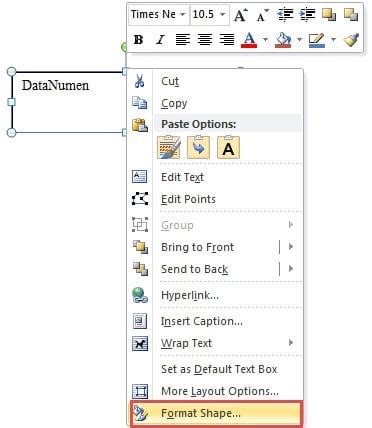The height and width of the screenshot is (428, 372).
Task: Click the Increase Indent icon
Action: pos(307,15)
